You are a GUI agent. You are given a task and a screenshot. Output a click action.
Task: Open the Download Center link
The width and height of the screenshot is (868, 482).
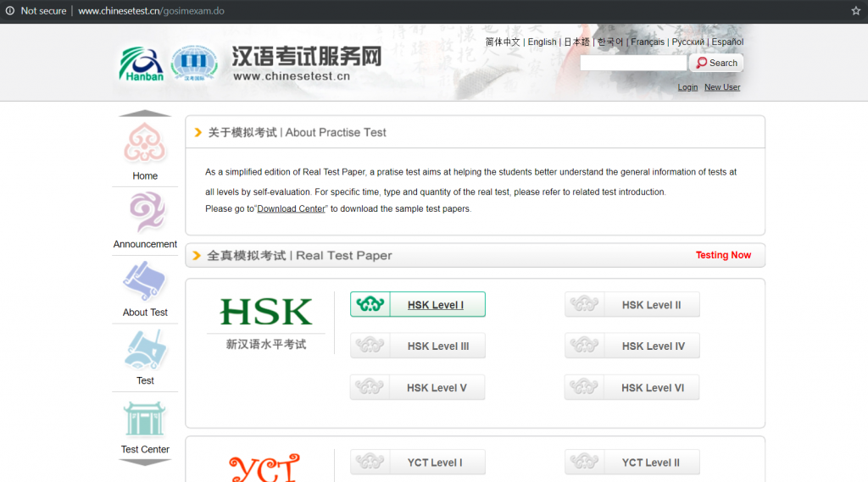click(x=291, y=209)
